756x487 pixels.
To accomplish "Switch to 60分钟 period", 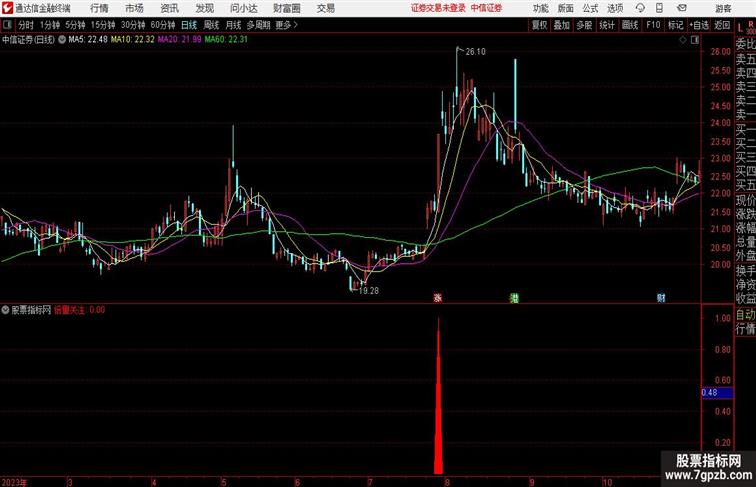I will tap(163, 25).
